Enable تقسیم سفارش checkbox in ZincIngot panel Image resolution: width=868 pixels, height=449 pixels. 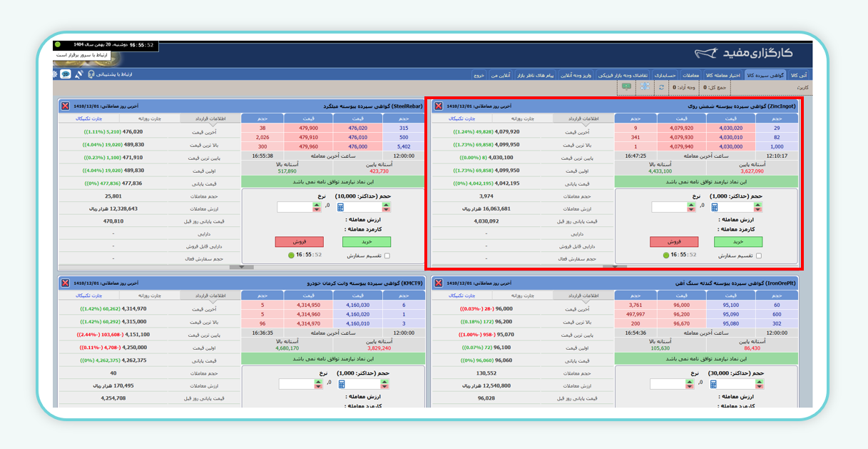click(x=759, y=256)
